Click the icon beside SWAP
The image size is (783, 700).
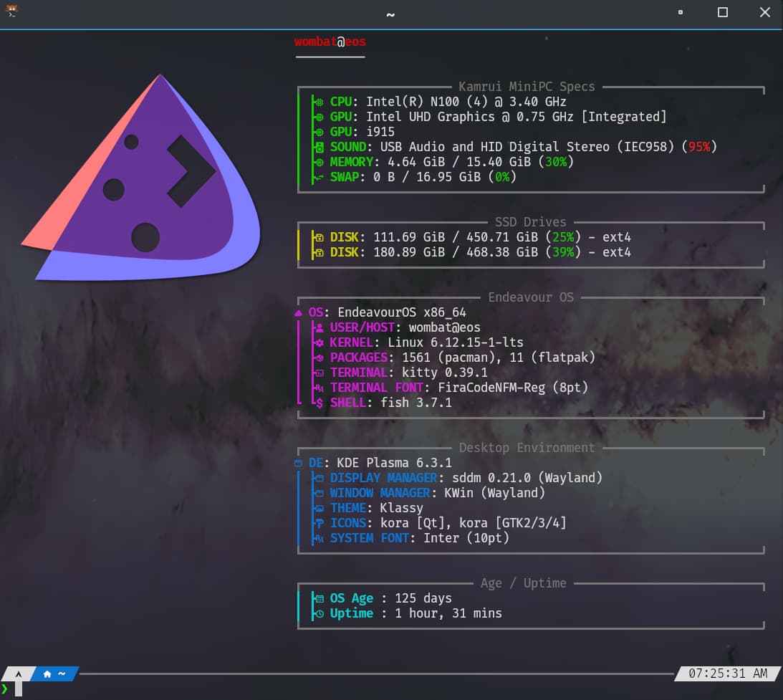pyautogui.click(x=320, y=177)
